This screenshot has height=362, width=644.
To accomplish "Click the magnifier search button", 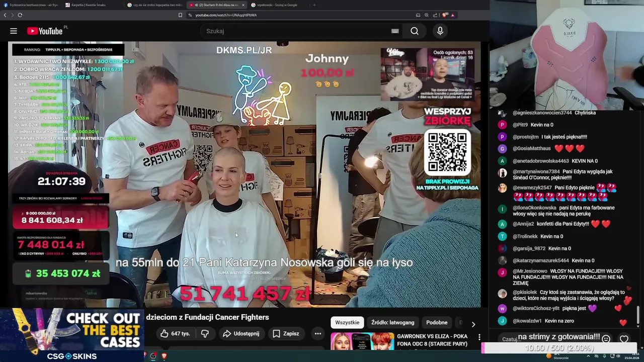I will coord(415,31).
